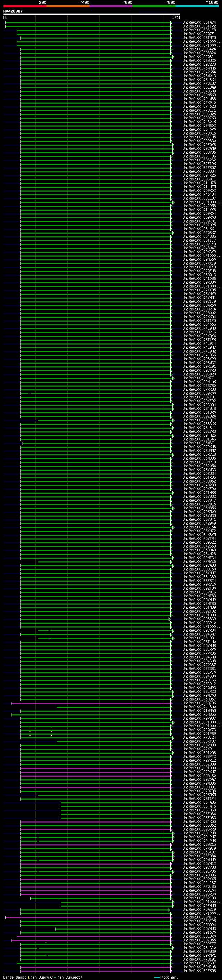Select the UniRef100_Q9M569 entry
Image resolution: width=222 pixels, height=980 pixels.
(x=199, y=95)
